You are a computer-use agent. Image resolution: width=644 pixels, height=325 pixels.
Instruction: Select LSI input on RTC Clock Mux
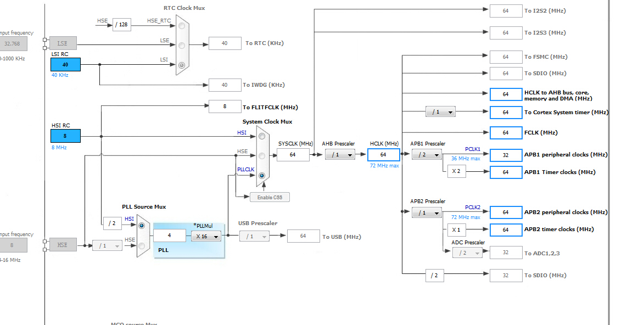tap(182, 65)
